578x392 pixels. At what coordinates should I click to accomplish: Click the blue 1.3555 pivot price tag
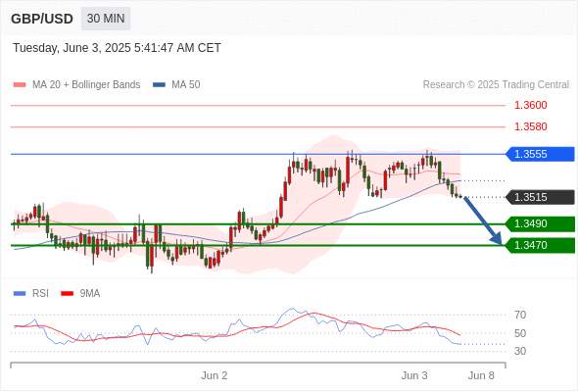point(541,154)
